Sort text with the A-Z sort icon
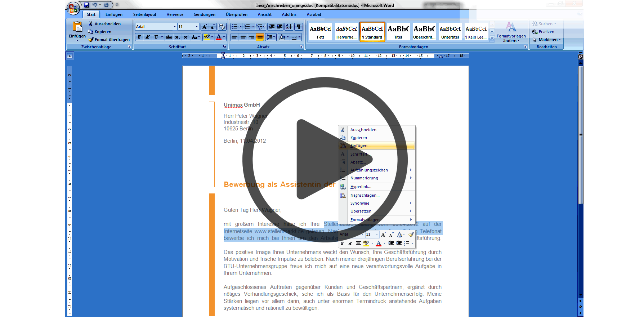 point(289,27)
